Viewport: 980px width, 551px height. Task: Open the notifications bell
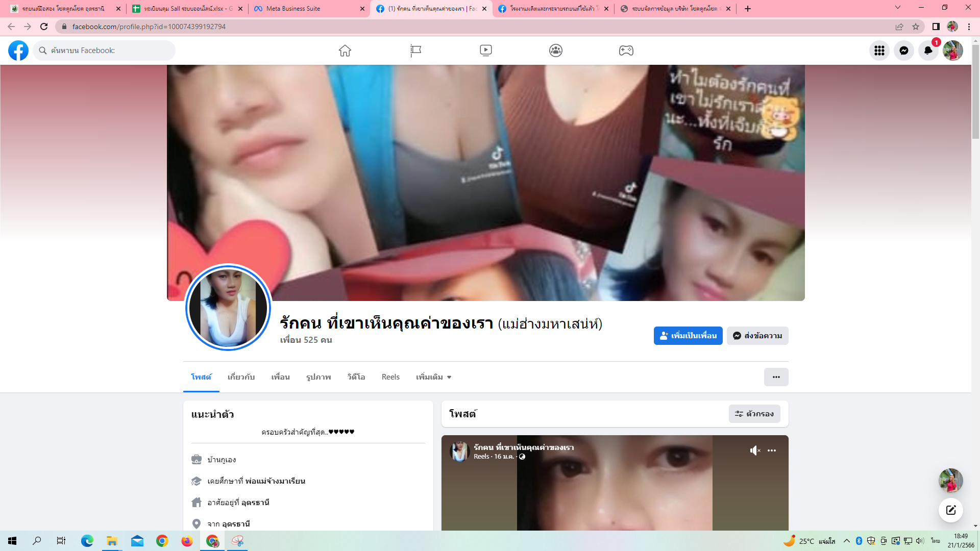[928, 51]
